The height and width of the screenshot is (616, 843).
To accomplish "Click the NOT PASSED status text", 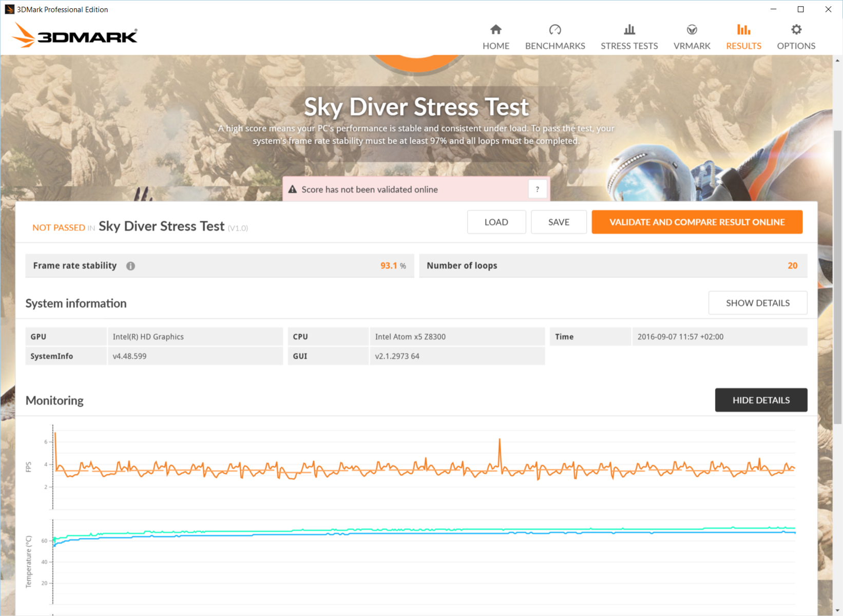I will click(59, 227).
